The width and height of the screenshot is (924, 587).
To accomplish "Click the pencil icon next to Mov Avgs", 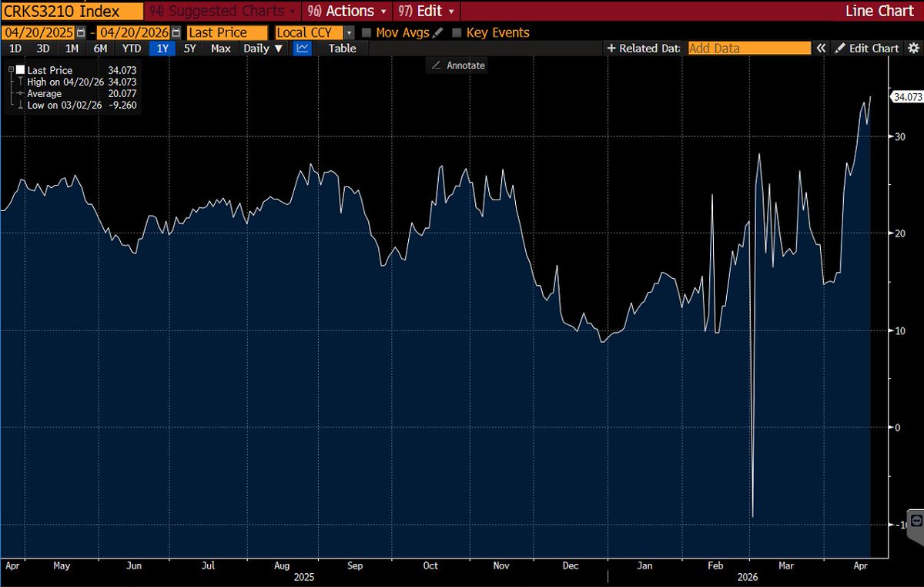I will click(x=438, y=33).
